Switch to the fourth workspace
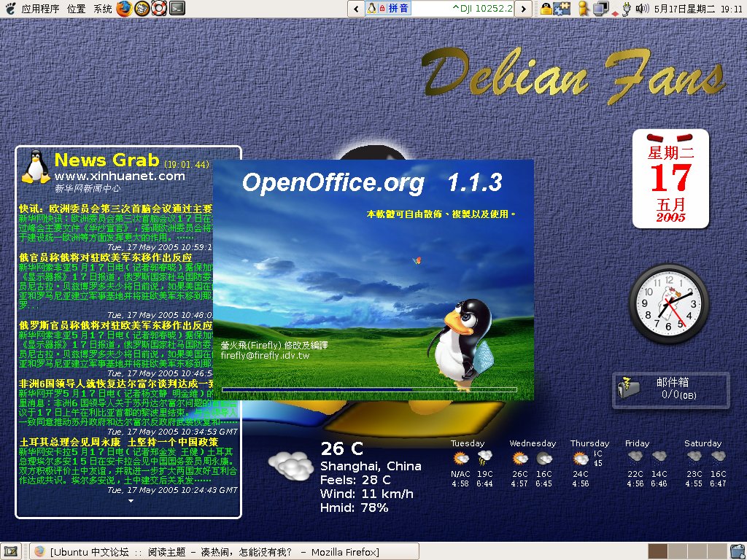 click(717, 551)
